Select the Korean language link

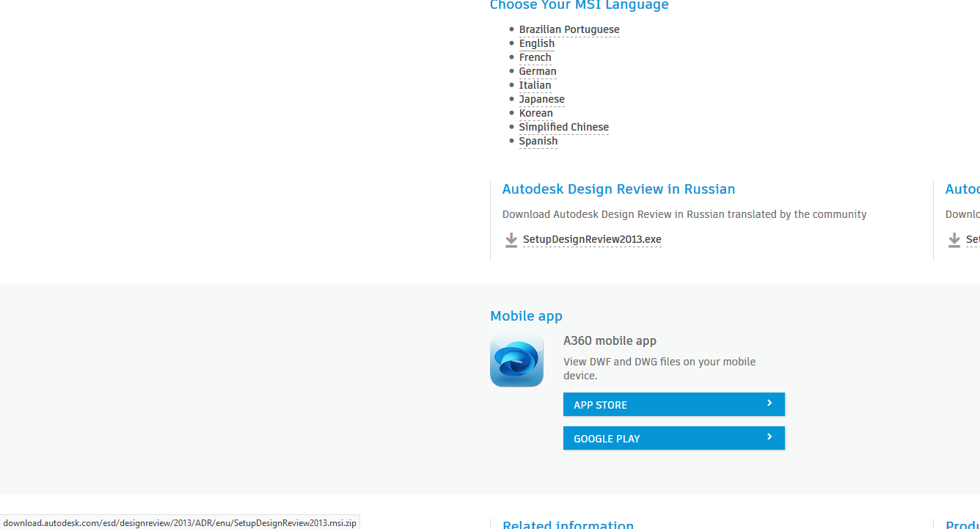[536, 114]
